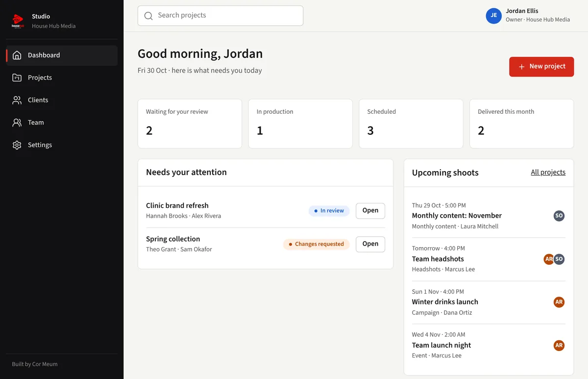Click the Waiting for your review card
Screen dimensions: 588x379
tap(190, 124)
